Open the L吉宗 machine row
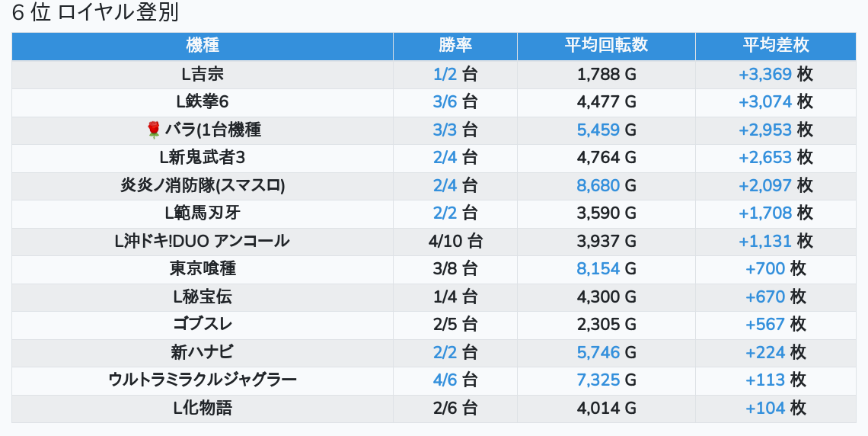 coord(203,75)
